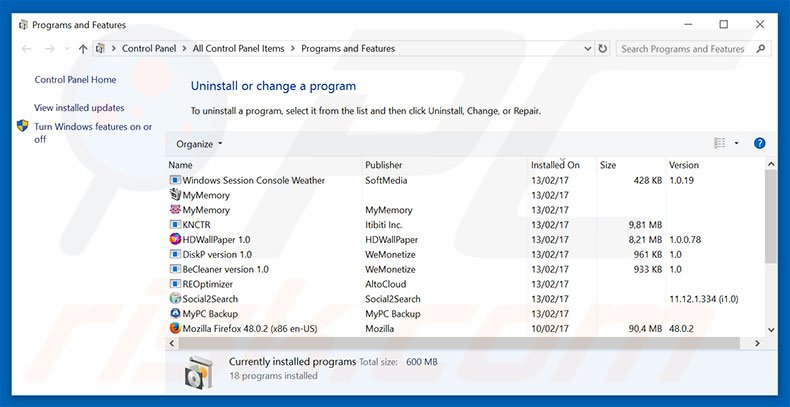The height and width of the screenshot is (407, 790).
Task: Click the Programs and Features breadcrumb
Action: pos(348,49)
